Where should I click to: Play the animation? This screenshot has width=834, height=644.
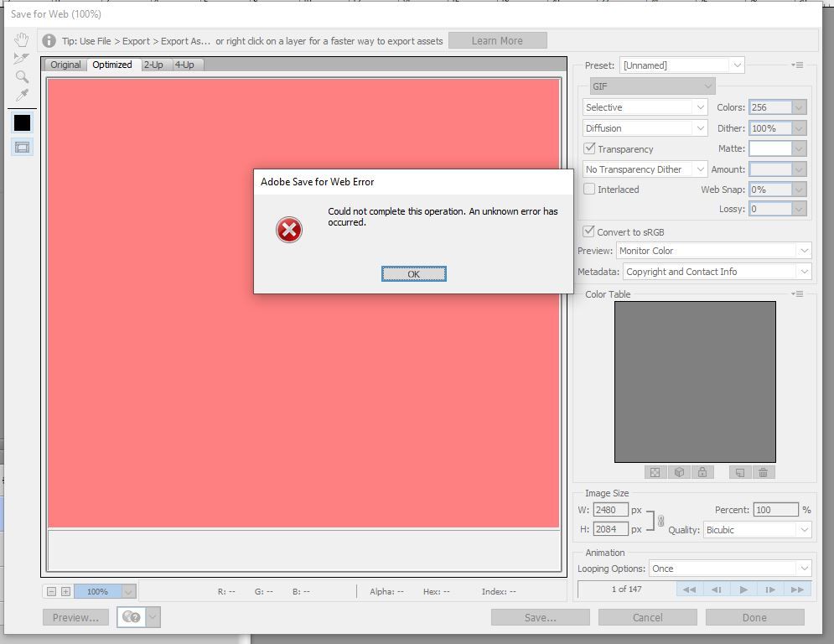(x=743, y=589)
